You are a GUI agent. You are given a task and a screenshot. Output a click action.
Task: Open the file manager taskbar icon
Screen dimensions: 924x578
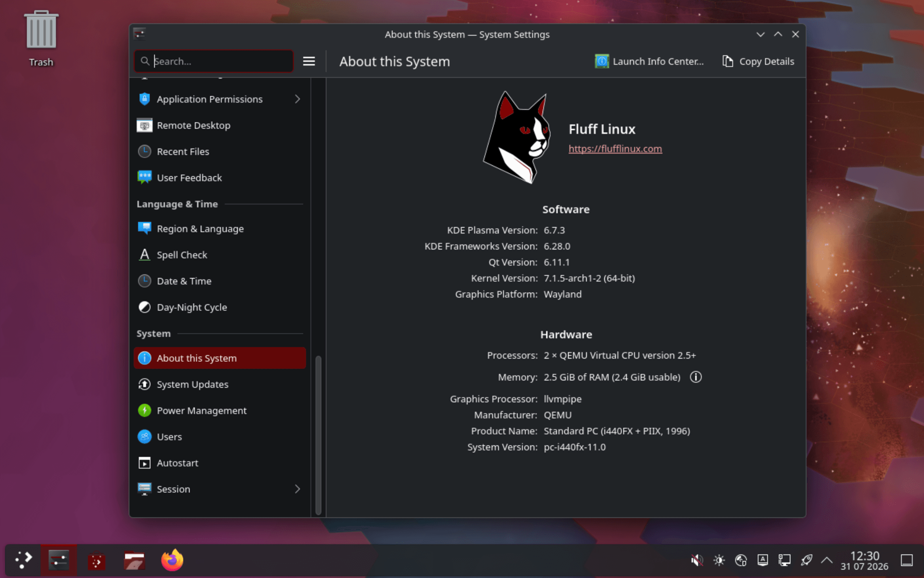click(x=134, y=560)
